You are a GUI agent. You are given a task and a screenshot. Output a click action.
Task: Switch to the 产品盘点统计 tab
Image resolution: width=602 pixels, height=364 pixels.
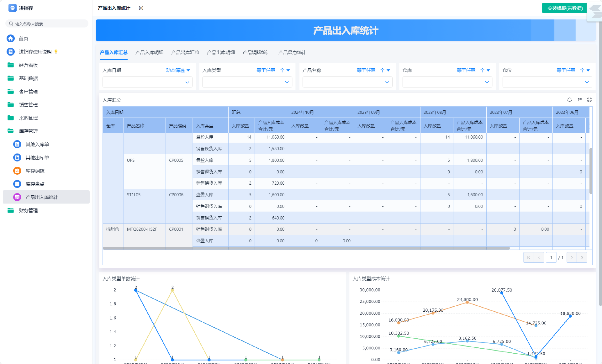[x=292, y=52]
